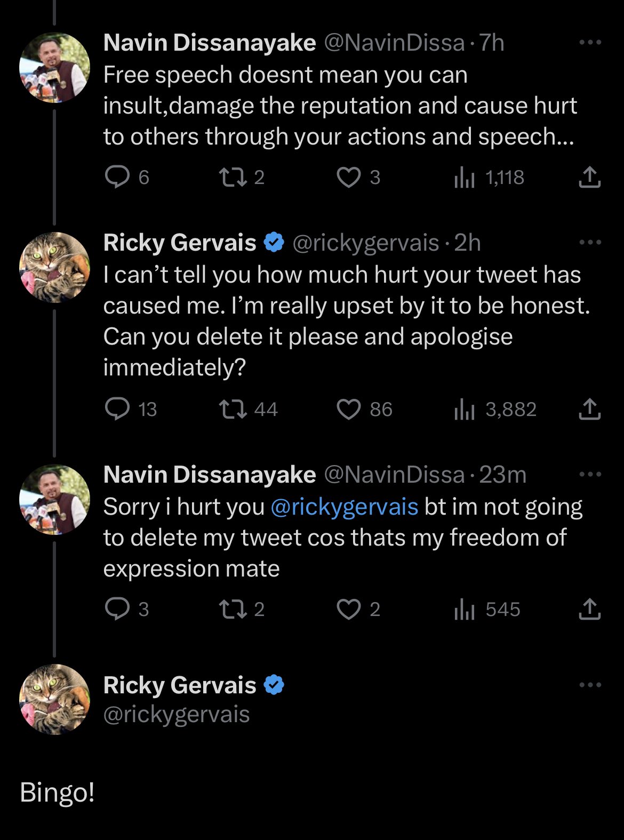Open Ricky Gervais' cat avatar on Bingo tweet
This screenshot has height=840, width=624.
(x=54, y=699)
